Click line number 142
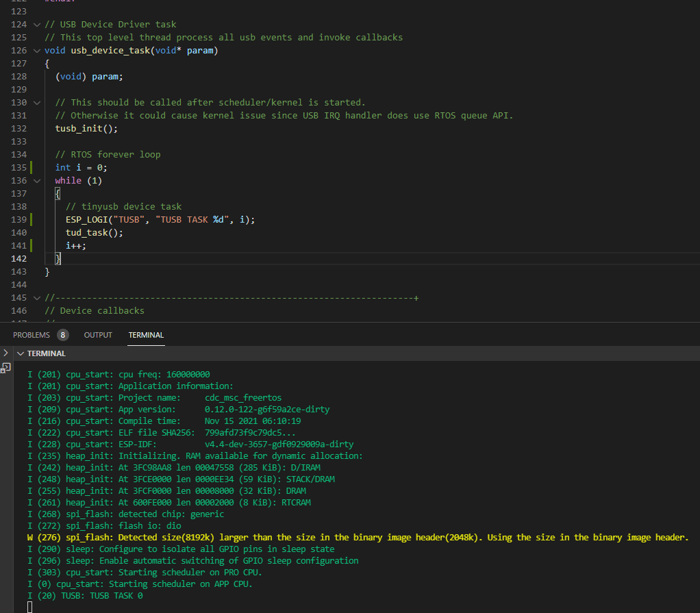The width and height of the screenshot is (700, 613). point(18,258)
